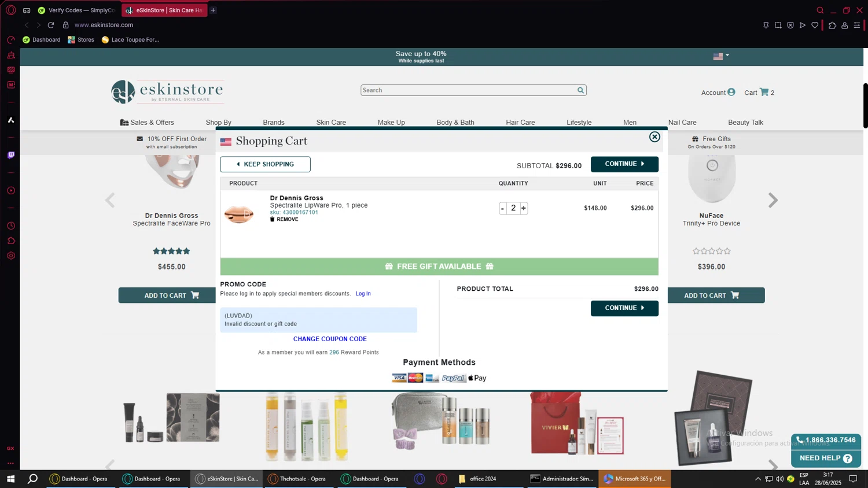Open the Make Up menu
This screenshot has width=868, height=488.
(391, 123)
